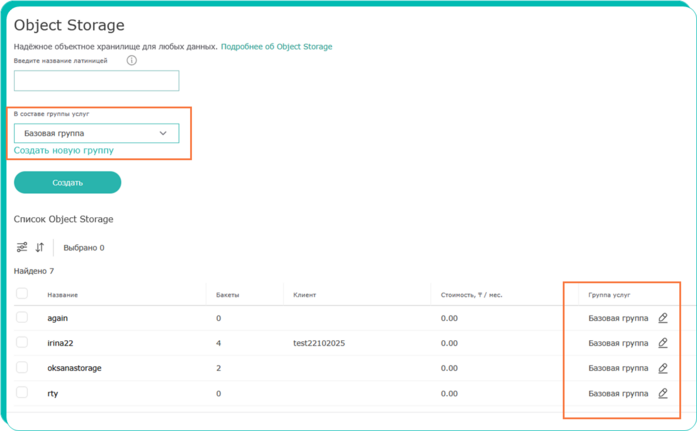Tick the oksanastorage row checkbox

(22, 368)
